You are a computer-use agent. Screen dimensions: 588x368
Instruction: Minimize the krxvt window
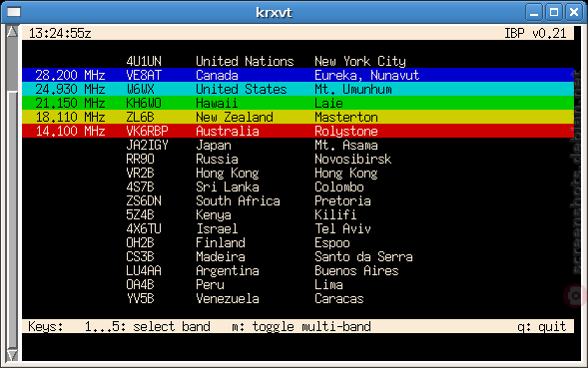(x=534, y=12)
